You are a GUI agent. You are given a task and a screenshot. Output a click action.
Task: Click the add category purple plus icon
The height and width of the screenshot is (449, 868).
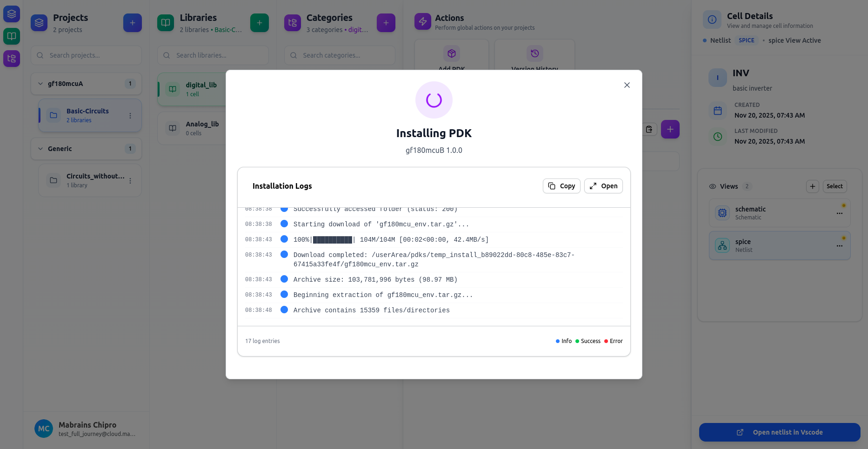(x=386, y=23)
